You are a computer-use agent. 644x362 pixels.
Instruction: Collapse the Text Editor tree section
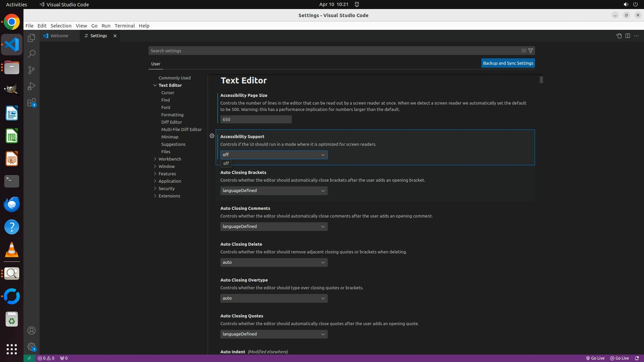[155, 85]
